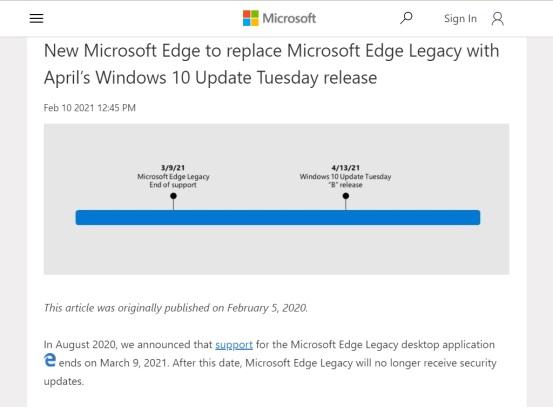Click the Sign In link

(x=460, y=19)
